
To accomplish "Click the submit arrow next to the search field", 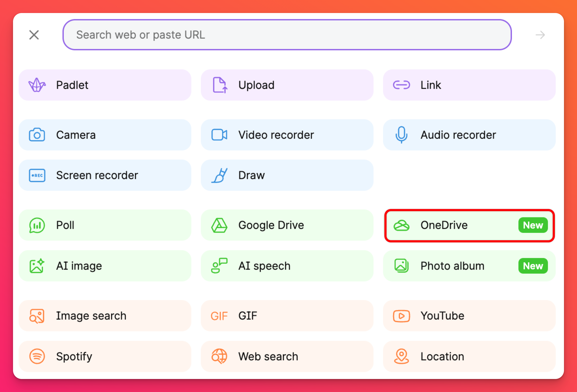I will 540,35.
